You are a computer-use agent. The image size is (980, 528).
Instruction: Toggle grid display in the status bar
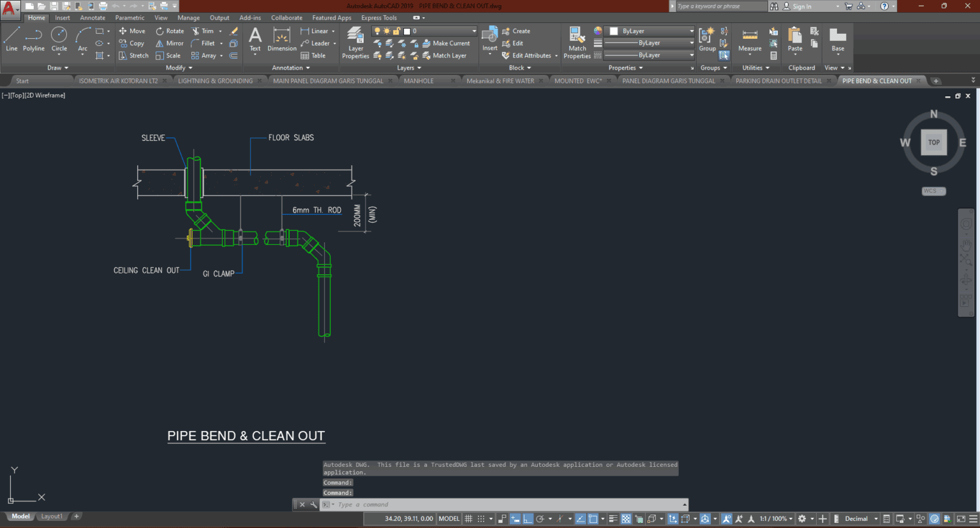click(x=468, y=518)
